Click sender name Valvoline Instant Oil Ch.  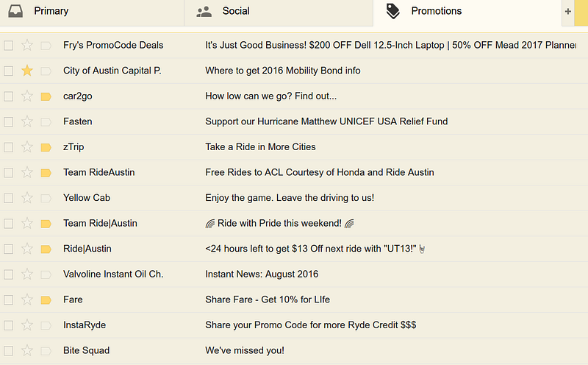pos(113,274)
